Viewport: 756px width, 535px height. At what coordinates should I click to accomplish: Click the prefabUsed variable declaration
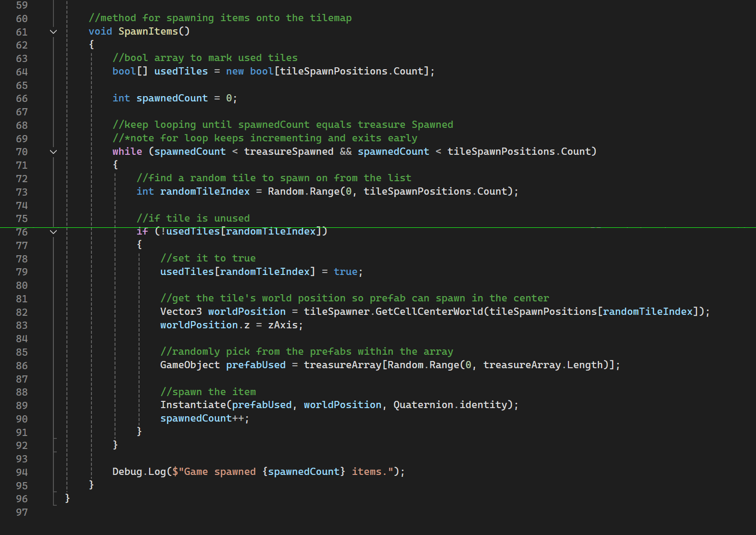256,365
